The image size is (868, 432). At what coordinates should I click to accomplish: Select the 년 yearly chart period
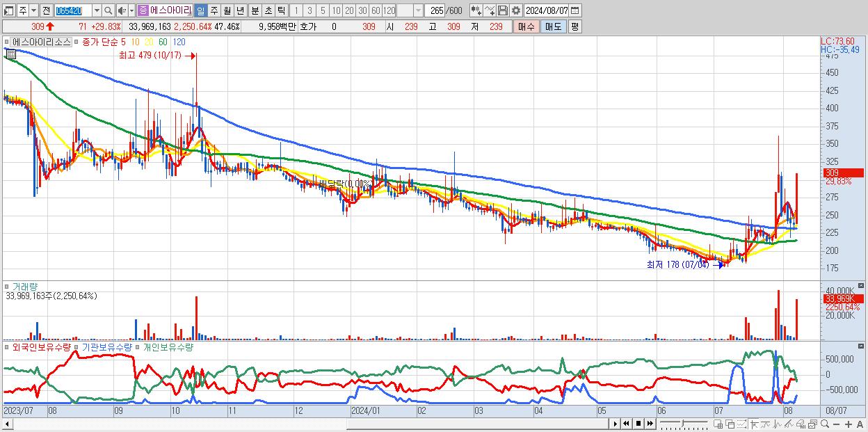click(240, 10)
